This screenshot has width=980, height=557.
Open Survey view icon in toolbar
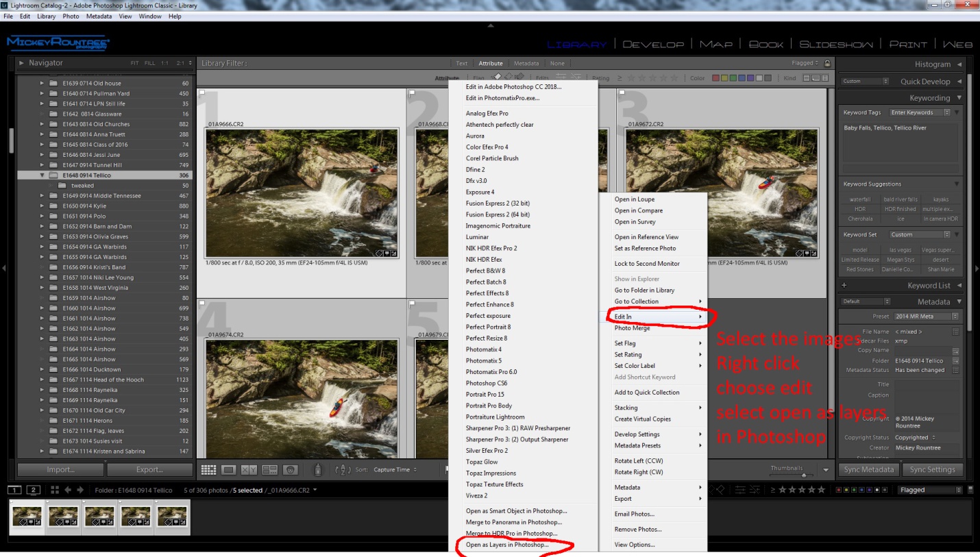[270, 470]
